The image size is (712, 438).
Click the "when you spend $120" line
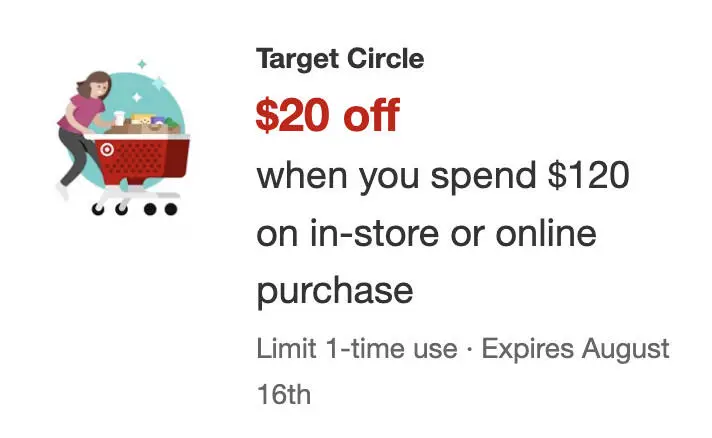click(443, 177)
